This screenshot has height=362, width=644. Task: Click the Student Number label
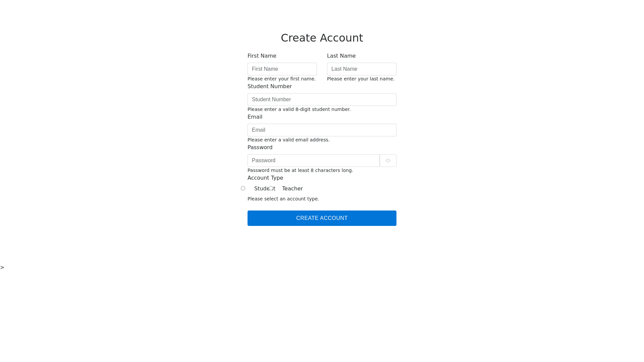tap(270, 86)
